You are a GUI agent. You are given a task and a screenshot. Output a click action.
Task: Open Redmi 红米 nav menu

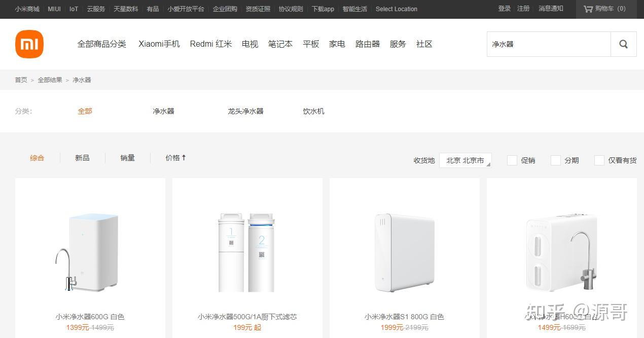[x=211, y=44]
